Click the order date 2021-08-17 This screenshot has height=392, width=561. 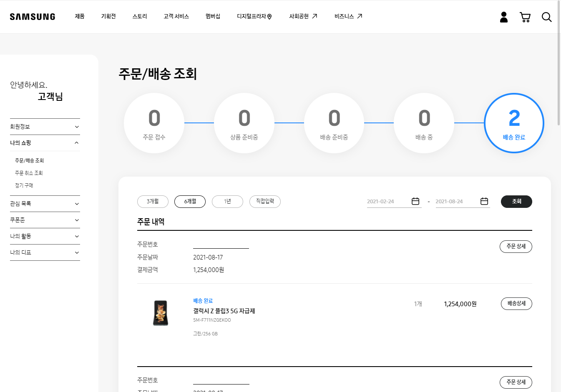[208, 257]
